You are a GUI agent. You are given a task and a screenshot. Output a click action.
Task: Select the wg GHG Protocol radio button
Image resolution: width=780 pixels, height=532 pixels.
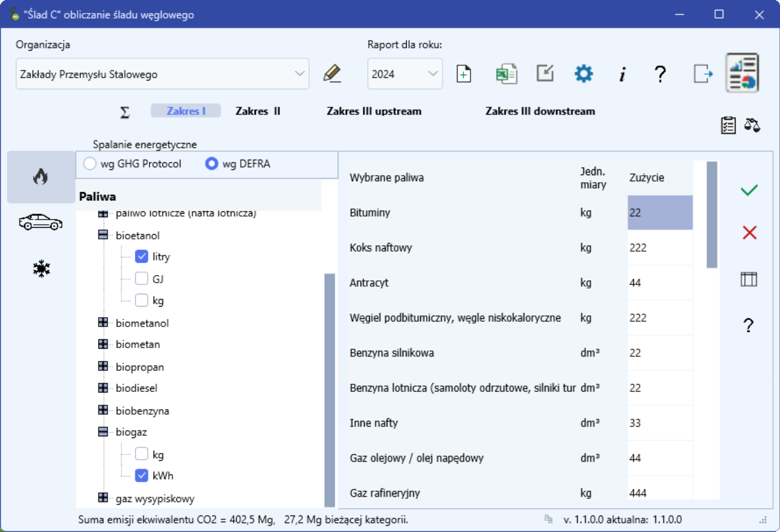click(x=90, y=164)
